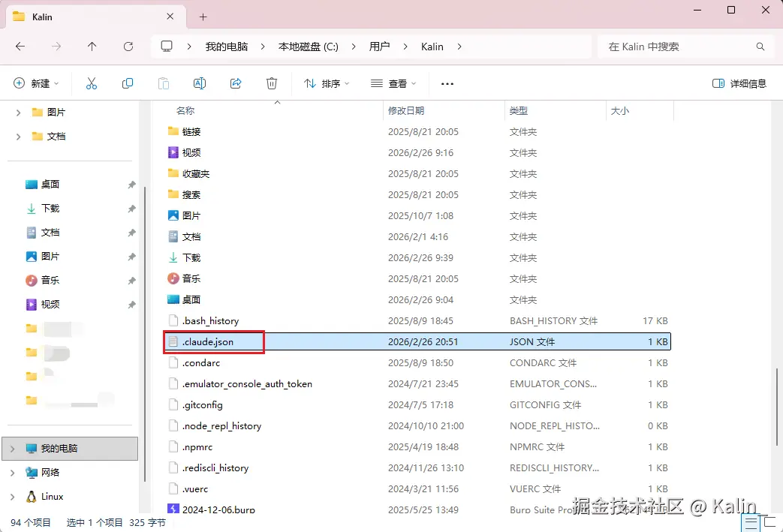
Task: Switch to details list view icon
Action: tap(751, 524)
